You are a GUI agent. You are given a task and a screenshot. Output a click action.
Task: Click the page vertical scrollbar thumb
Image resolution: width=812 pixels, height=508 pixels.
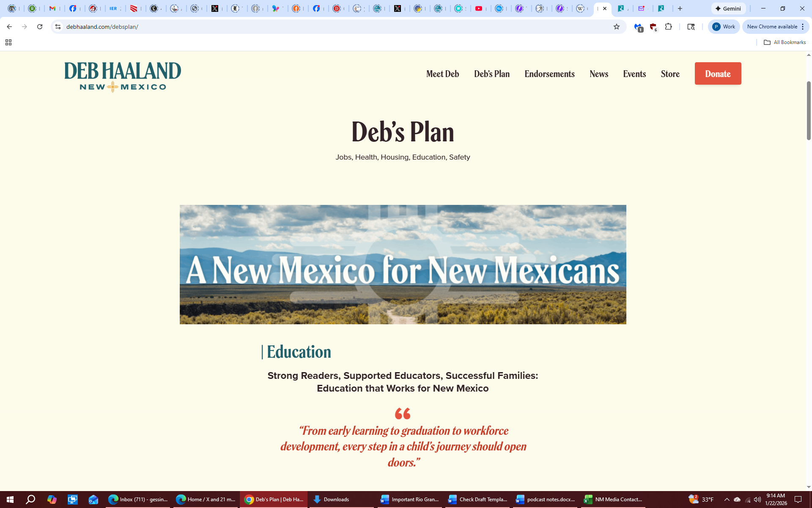pyautogui.click(x=809, y=110)
